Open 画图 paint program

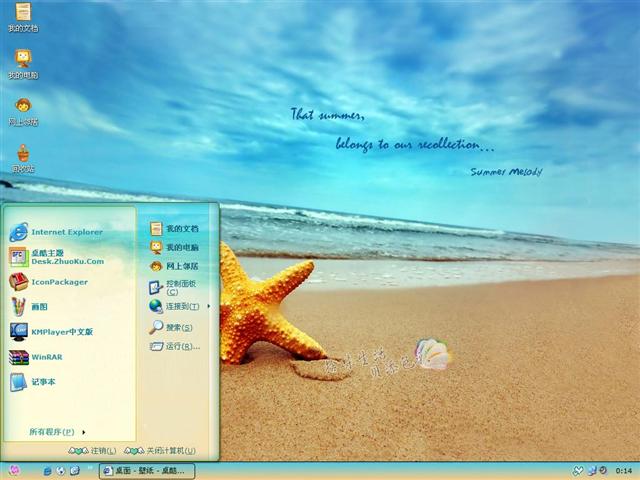pos(29,307)
